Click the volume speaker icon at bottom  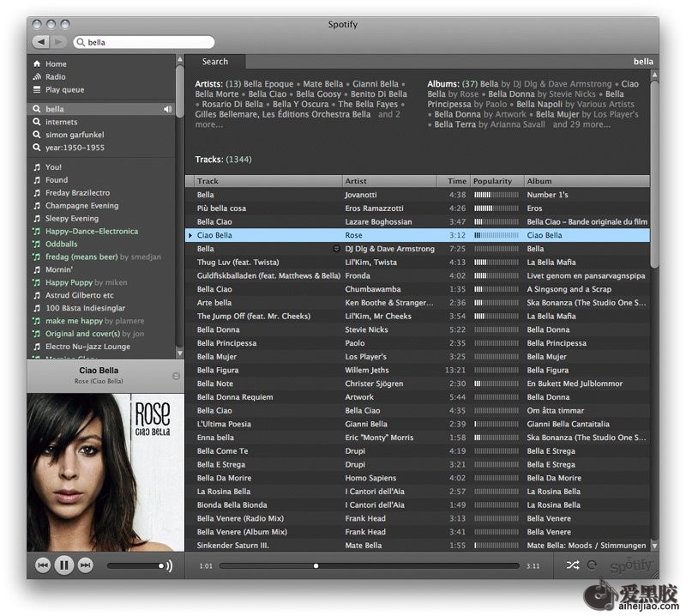coord(169,565)
